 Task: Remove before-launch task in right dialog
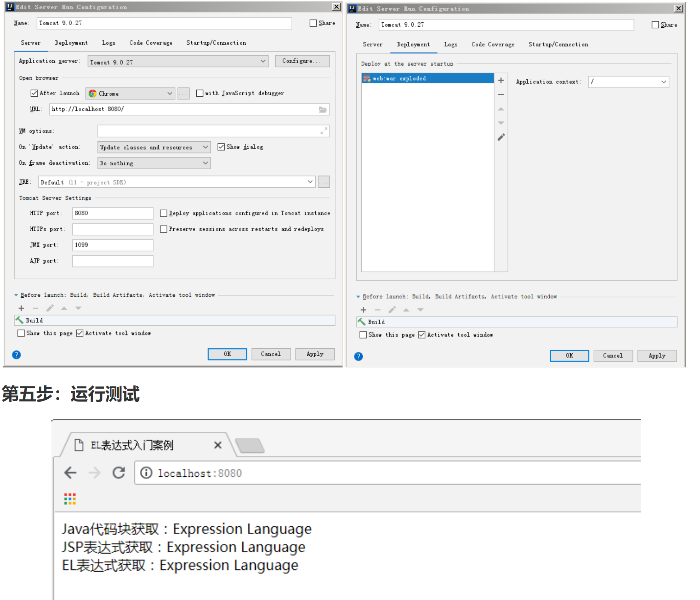[x=378, y=310]
